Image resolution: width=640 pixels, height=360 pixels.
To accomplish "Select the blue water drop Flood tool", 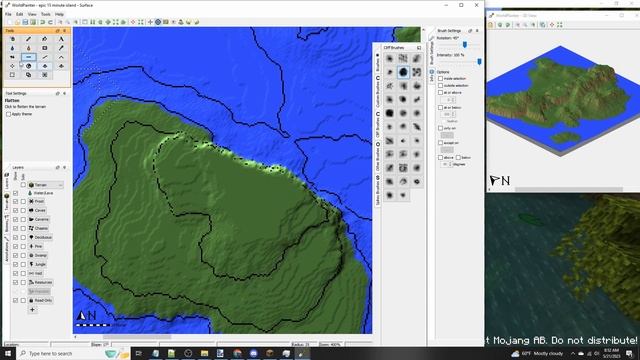I will coord(12,48).
